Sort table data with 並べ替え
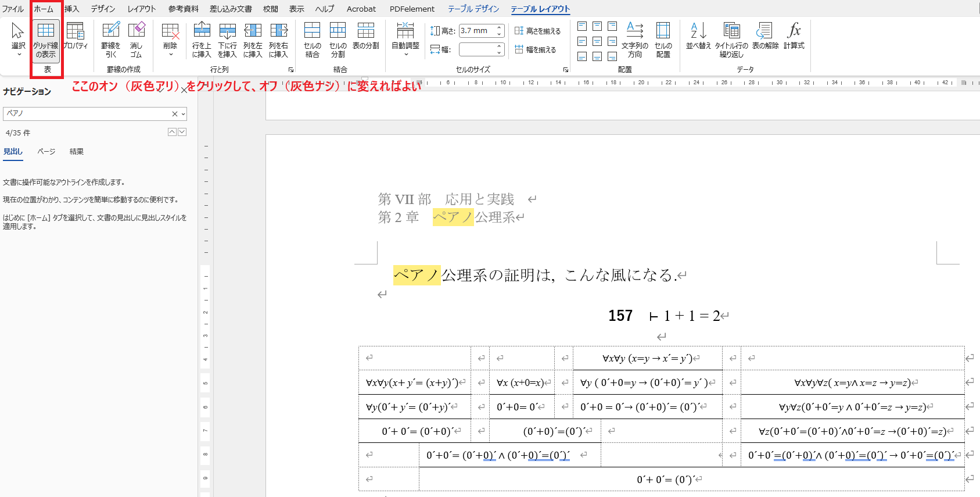This screenshot has width=980, height=497. 698,36
